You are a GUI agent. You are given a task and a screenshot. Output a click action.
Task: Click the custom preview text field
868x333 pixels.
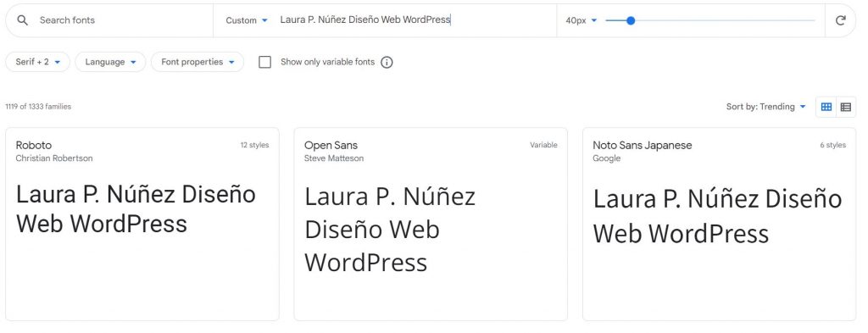tap(415, 20)
